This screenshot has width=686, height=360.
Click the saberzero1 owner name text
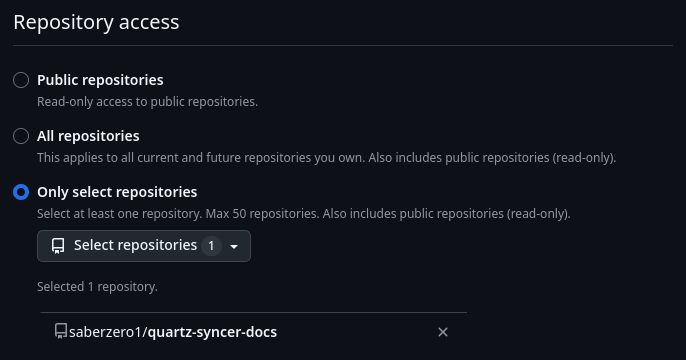pos(105,332)
